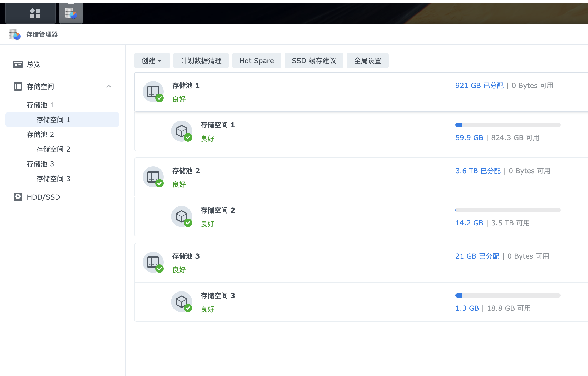The image size is (588, 376).
Task: Click the Hot Spare button
Action: pyautogui.click(x=256, y=61)
